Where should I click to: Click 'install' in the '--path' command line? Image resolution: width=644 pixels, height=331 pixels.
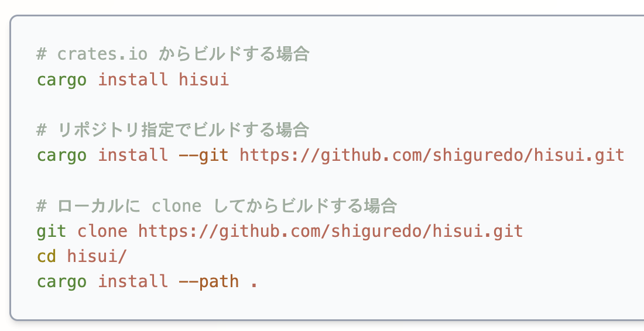click(132, 281)
